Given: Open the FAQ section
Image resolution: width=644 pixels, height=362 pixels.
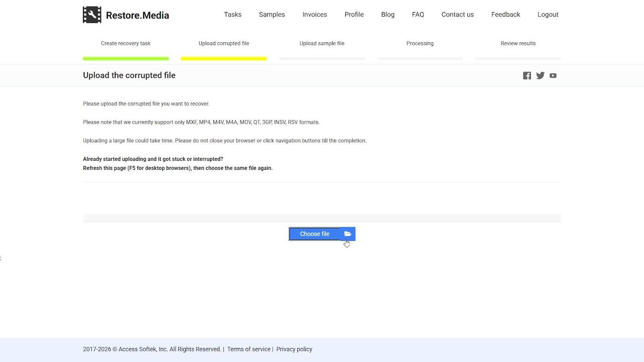Looking at the screenshot, I should coord(418,14).
